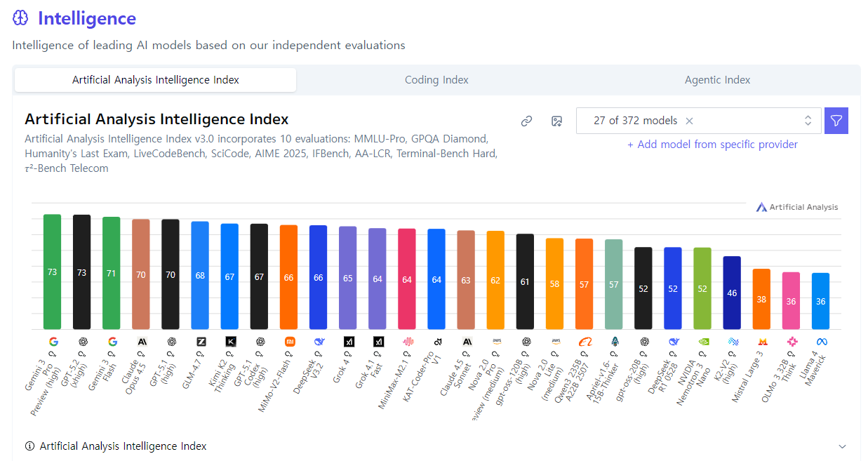Click the AWS logo under Nova 2.0 Pro
This screenshot has width=868, height=461.
click(496, 342)
